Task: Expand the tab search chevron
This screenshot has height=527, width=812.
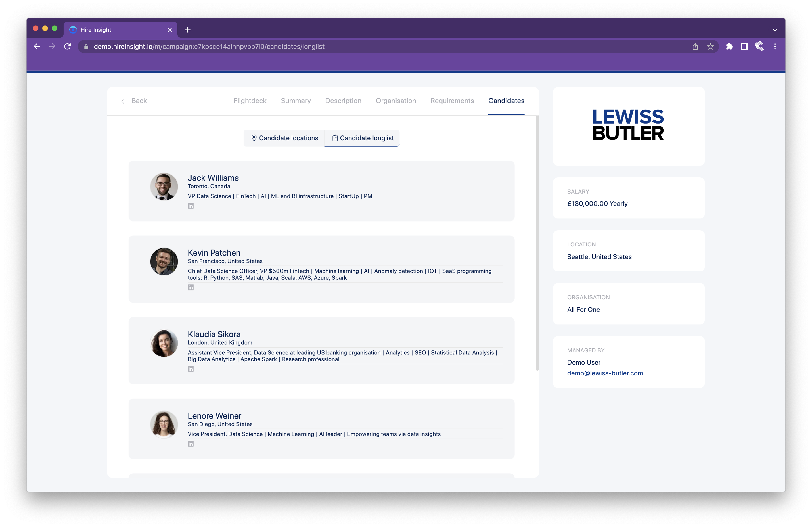Action: pyautogui.click(x=775, y=30)
